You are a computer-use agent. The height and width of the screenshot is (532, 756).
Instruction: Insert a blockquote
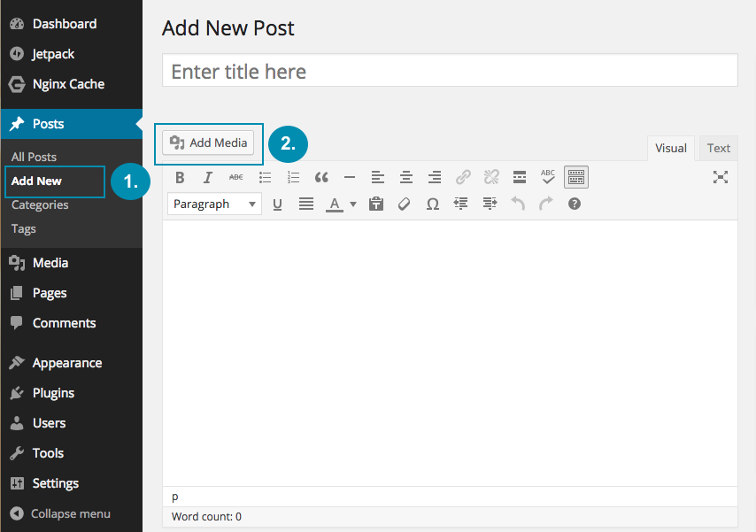click(321, 177)
